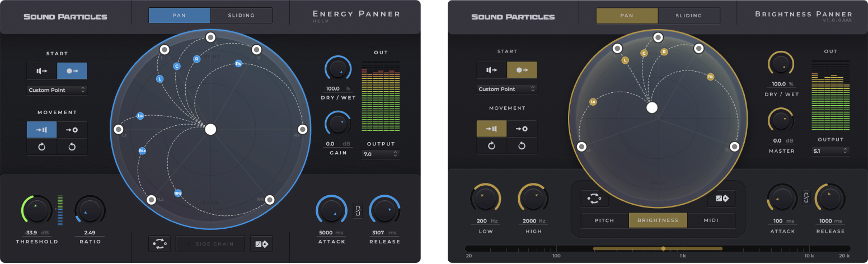Screen dimensions: 868x264
Task: Click Brightness Panner attack/release link icon
Action: click(x=806, y=197)
